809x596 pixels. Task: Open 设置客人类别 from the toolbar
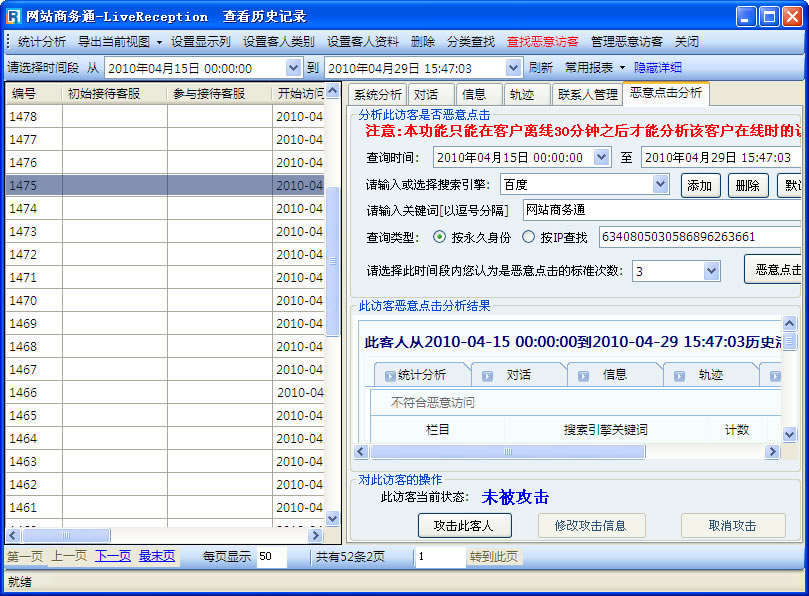(279, 42)
